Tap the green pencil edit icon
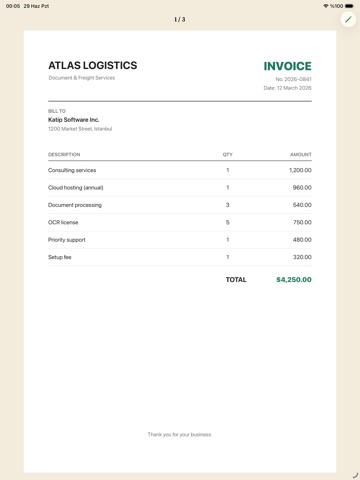Viewport: 360px width, 480px height. click(x=348, y=20)
